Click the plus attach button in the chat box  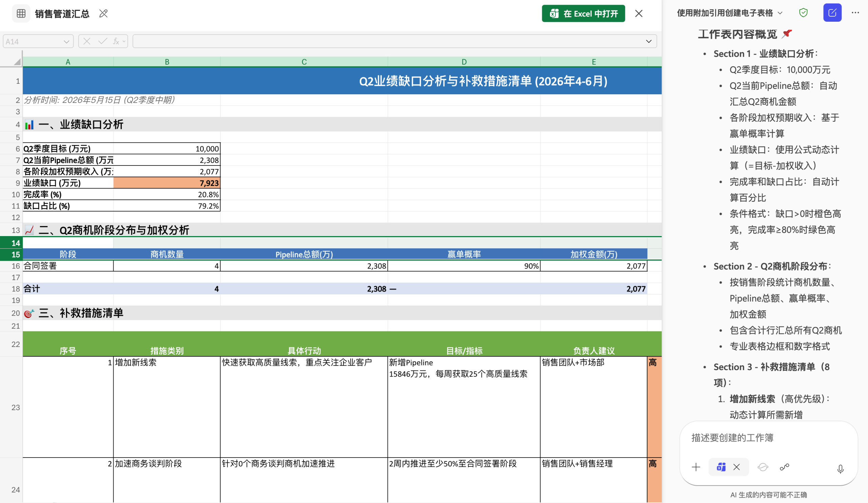point(696,467)
